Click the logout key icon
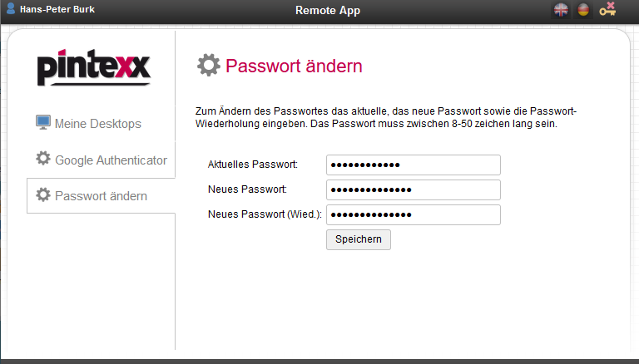This screenshot has width=639, height=364. coord(607,10)
